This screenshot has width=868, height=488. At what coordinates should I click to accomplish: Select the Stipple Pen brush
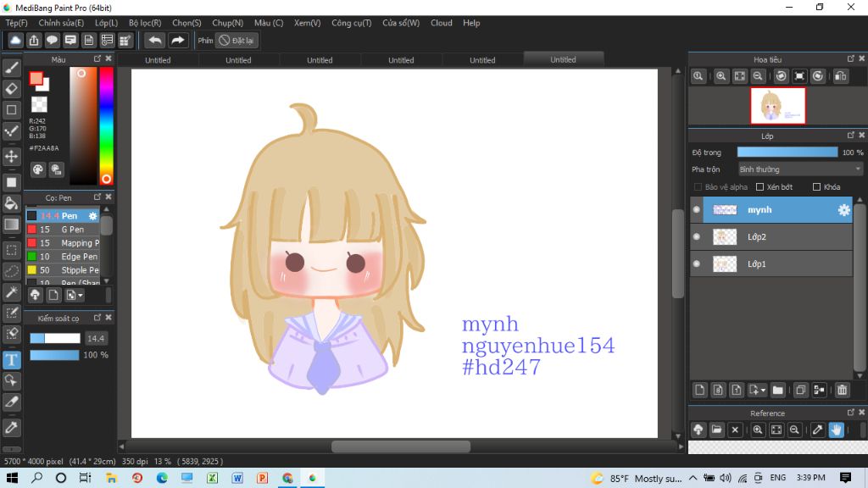63,270
